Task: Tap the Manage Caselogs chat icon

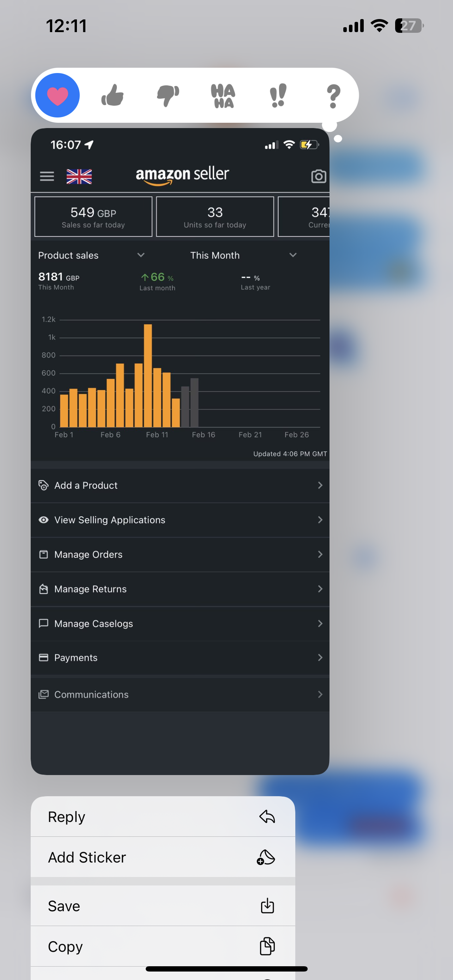Action: point(43,623)
